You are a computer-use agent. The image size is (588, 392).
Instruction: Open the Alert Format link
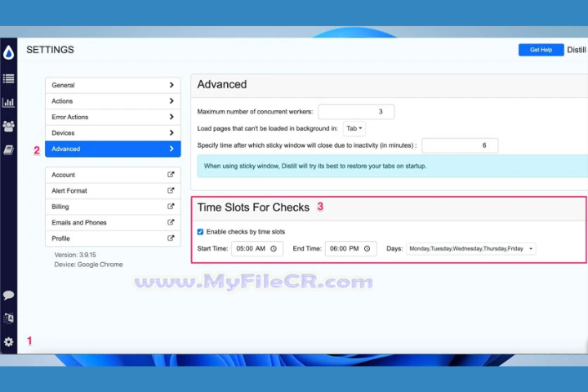click(113, 190)
